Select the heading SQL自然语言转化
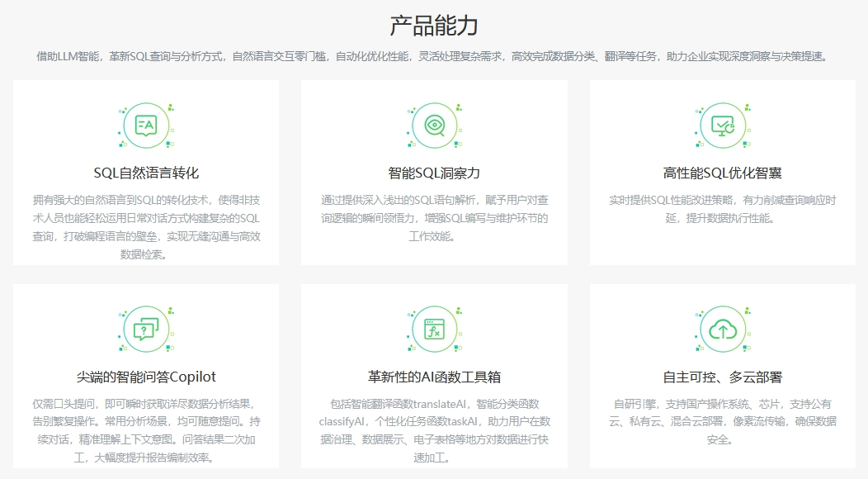868x479 pixels. point(146,173)
